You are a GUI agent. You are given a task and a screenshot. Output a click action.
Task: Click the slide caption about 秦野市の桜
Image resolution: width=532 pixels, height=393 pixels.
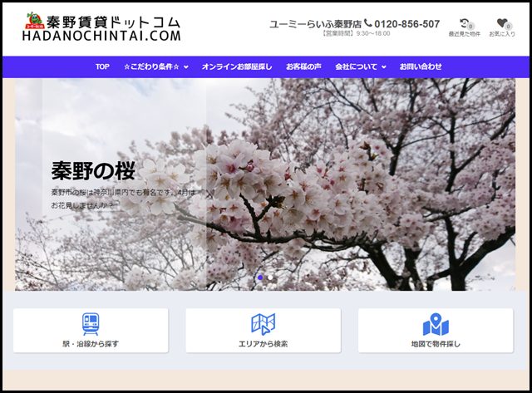pos(123,199)
